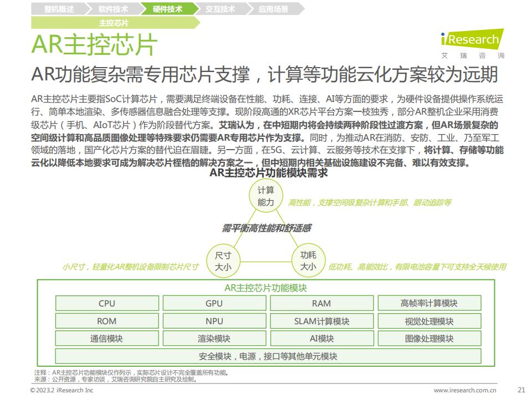
Task: Open the 应用场景 tab
Action: [273, 9]
